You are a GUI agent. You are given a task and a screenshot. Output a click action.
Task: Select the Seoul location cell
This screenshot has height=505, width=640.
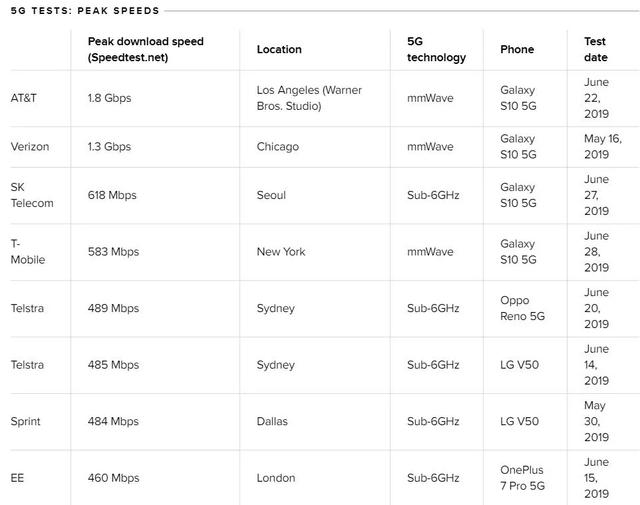271,195
